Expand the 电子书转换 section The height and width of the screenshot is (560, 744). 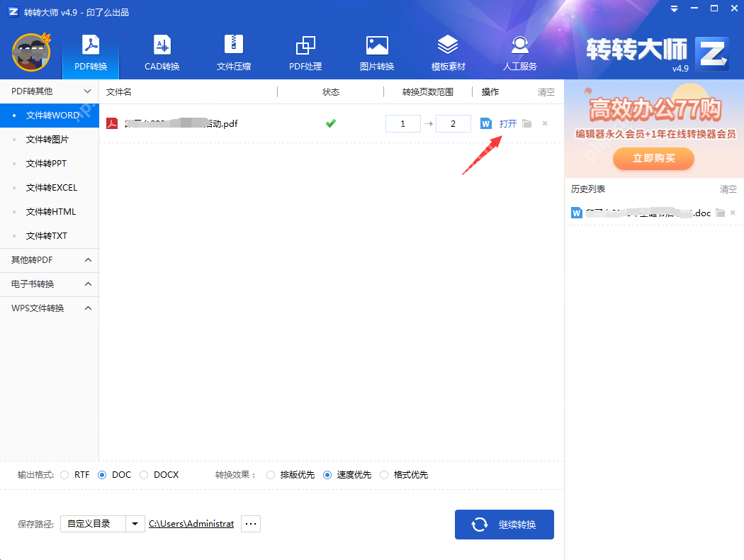49,284
